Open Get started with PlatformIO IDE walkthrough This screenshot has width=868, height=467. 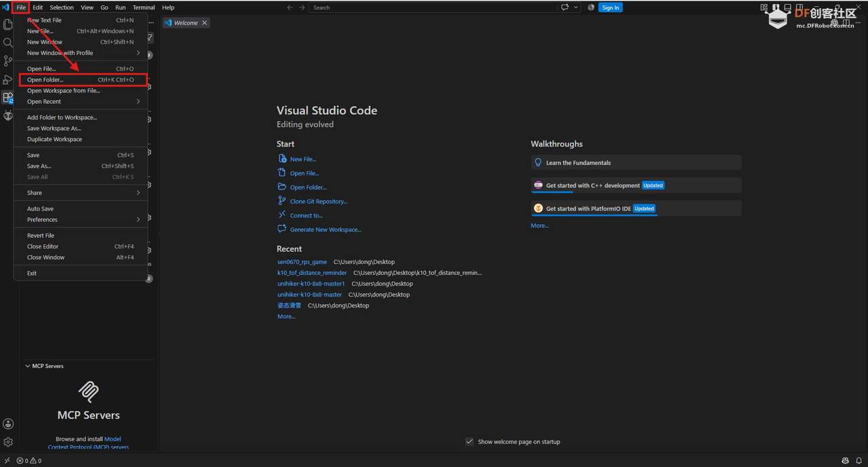[x=636, y=208]
